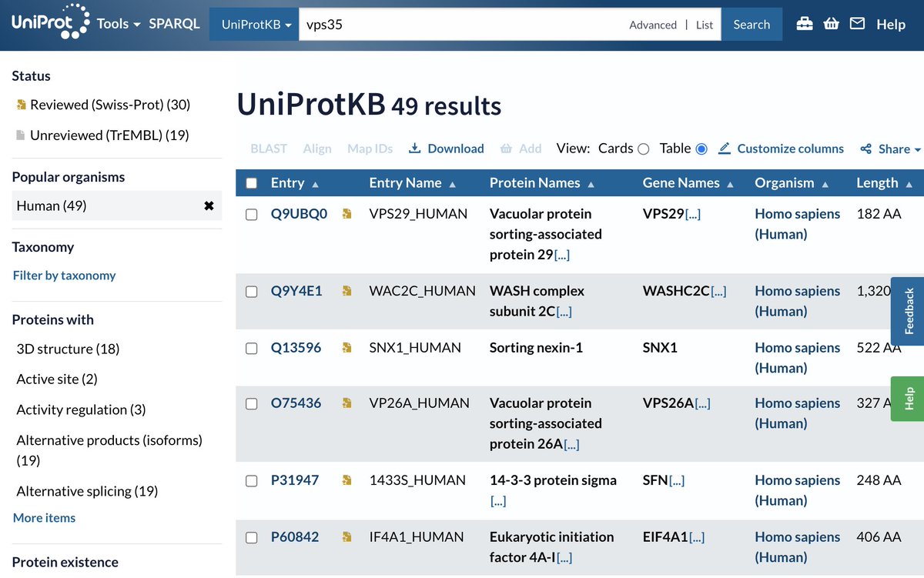The image size is (924, 578).
Task: Filter proteins with 3D structure
Action: [68, 349]
